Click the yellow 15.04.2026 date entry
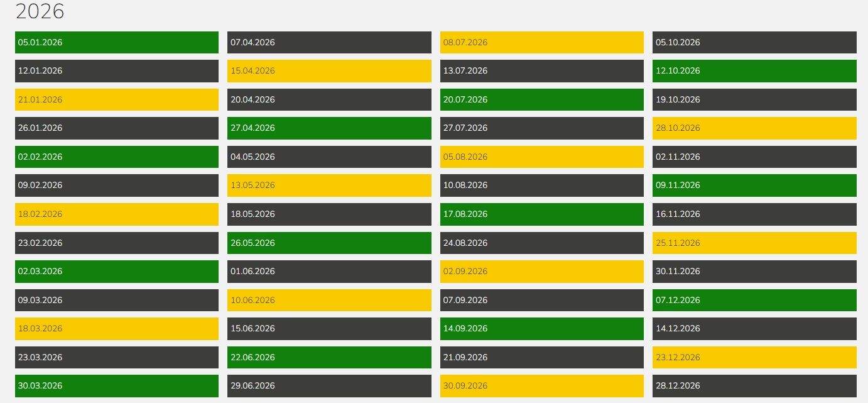Viewport: 868px width, 403px height. (329, 71)
